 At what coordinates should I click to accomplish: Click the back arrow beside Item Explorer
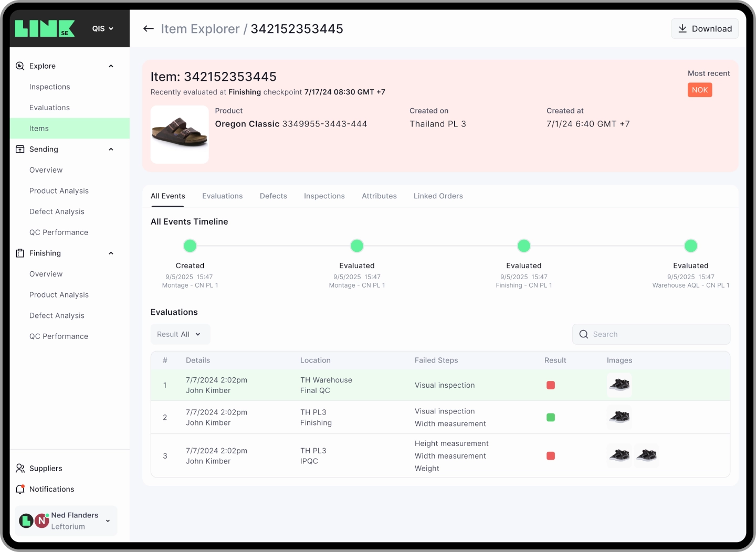(149, 29)
